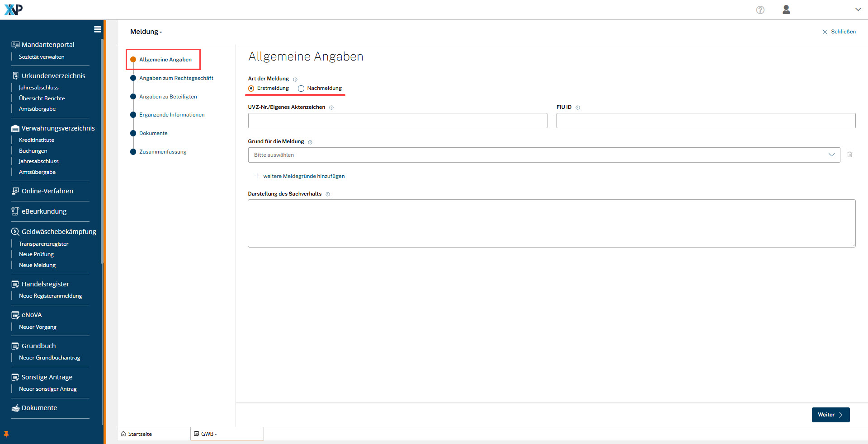Viewport: 868px width, 444px height.
Task: Click the trash icon beside Grund dropdown
Action: [849, 154]
